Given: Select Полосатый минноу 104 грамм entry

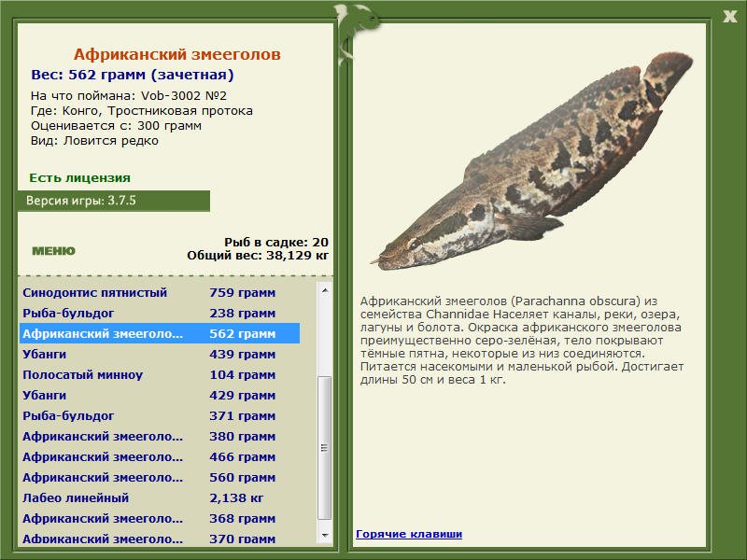Looking at the screenshot, I should [x=160, y=374].
